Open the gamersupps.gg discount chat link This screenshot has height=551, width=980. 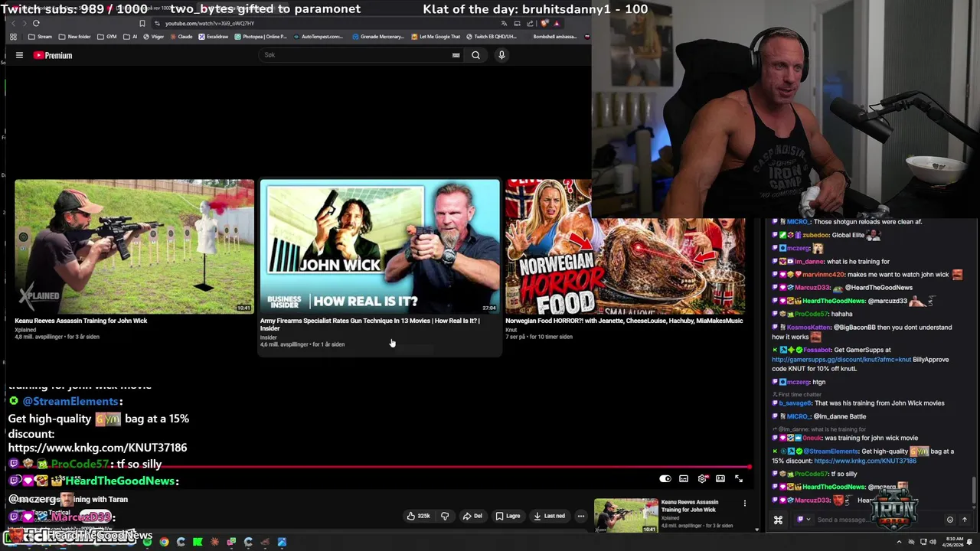click(x=841, y=359)
